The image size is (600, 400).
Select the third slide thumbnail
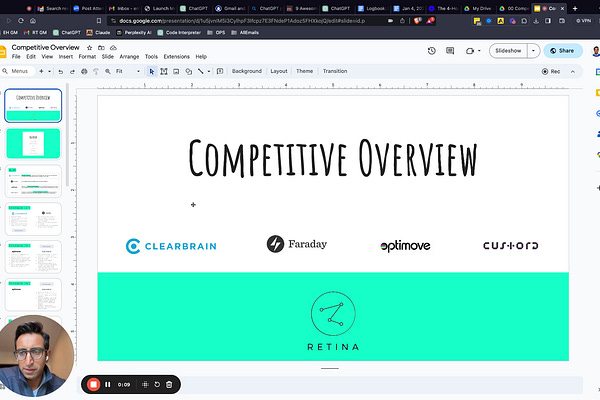click(33, 181)
